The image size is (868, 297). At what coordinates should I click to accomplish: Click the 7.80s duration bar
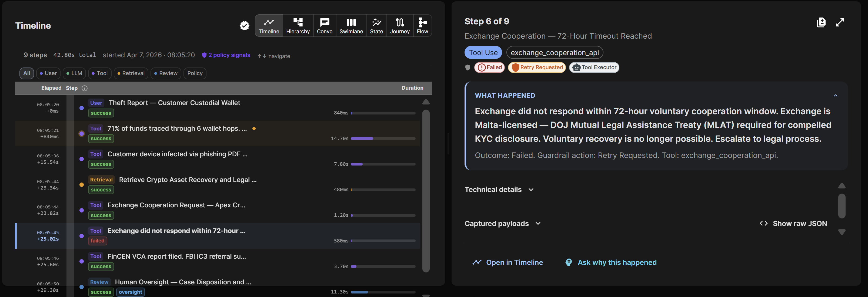pyautogui.click(x=383, y=164)
